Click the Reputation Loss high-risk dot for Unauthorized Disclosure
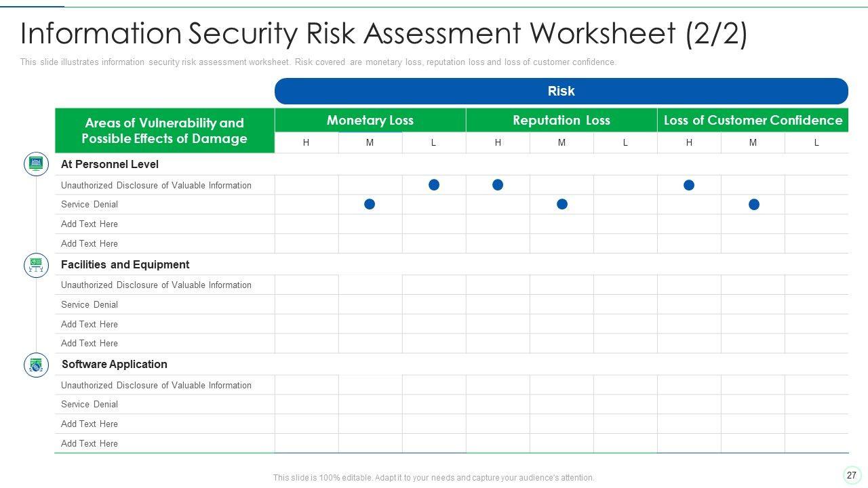The height and width of the screenshot is (488, 868). tap(498, 185)
